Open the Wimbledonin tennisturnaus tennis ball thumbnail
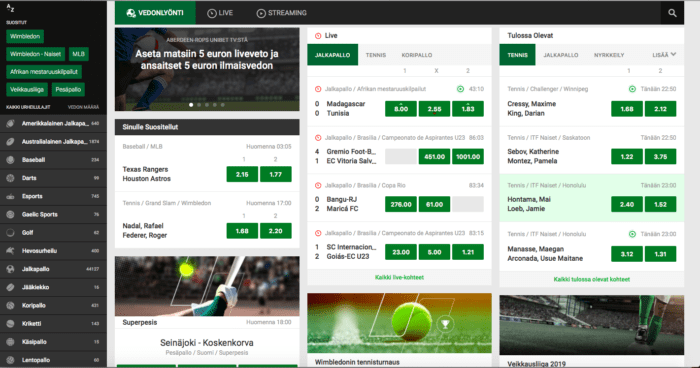This screenshot has width=700, height=368. [x=399, y=323]
